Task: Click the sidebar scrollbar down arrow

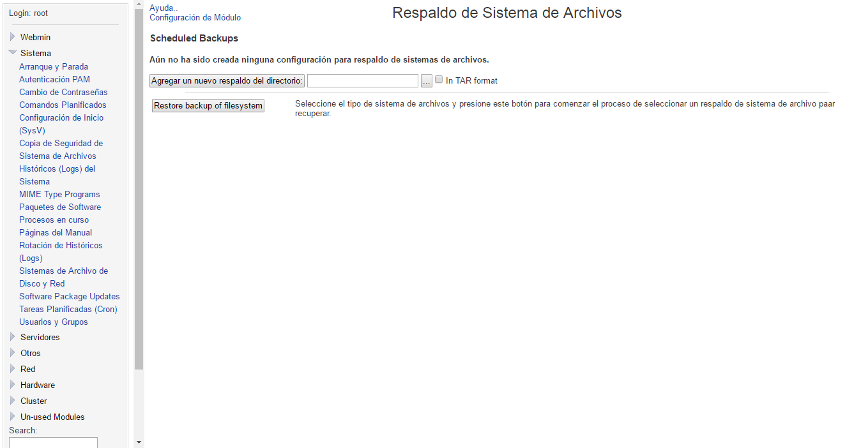Action: pyautogui.click(x=139, y=442)
